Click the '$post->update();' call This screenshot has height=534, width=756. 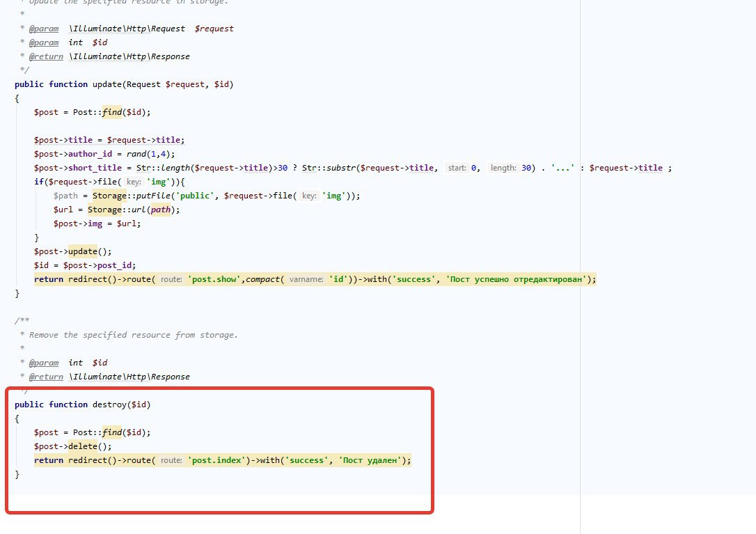[x=73, y=251]
